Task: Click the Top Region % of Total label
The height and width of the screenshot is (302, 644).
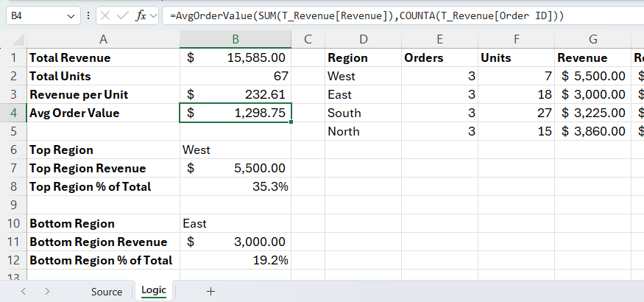Action: [103, 186]
